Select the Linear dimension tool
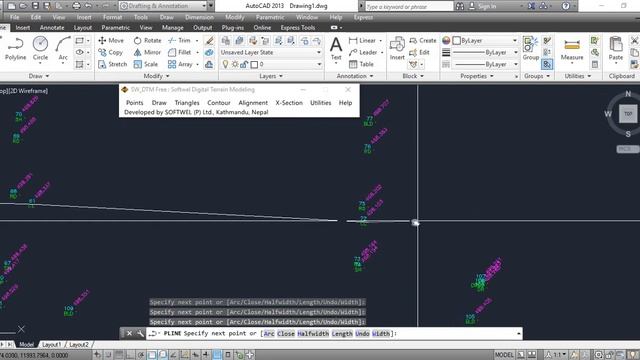The width and height of the screenshot is (640, 360). [x=362, y=40]
